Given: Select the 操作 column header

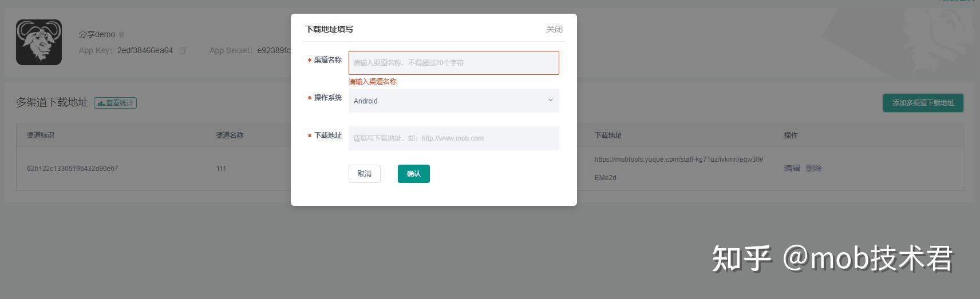Looking at the screenshot, I should pyautogui.click(x=791, y=135).
